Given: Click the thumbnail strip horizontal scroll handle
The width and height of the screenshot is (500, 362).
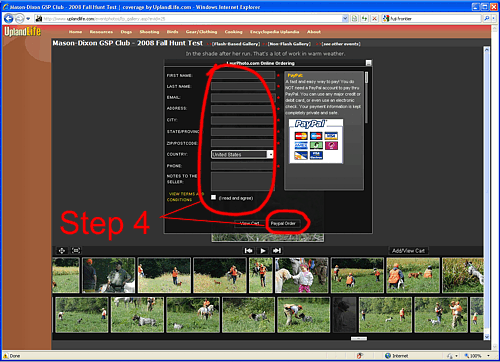Looking at the screenshot, I should pyautogui.click(x=359, y=338).
